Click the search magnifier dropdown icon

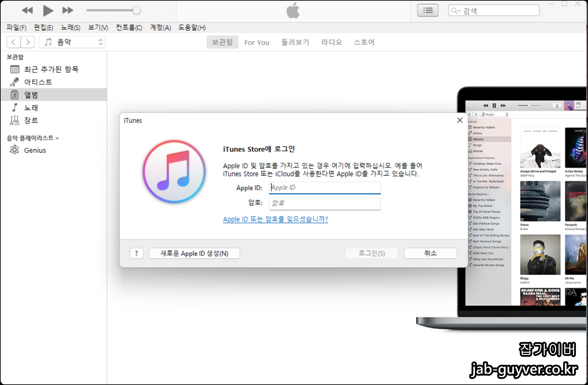pos(456,11)
